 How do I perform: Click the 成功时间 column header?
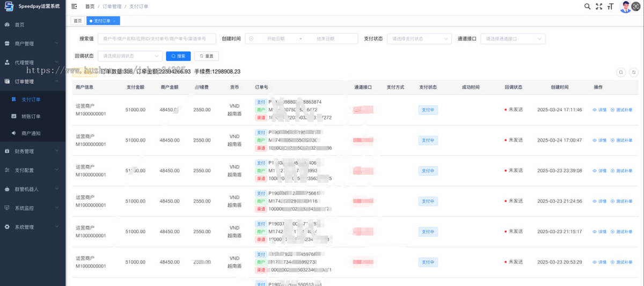tap(471, 87)
